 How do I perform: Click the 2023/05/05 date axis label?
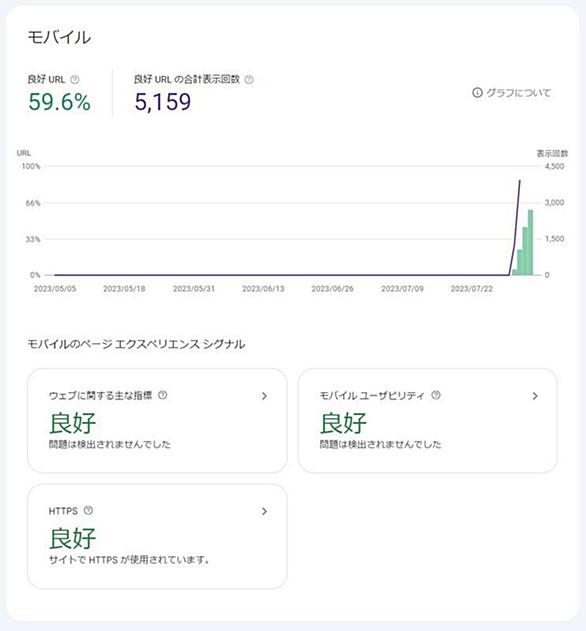(x=55, y=289)
